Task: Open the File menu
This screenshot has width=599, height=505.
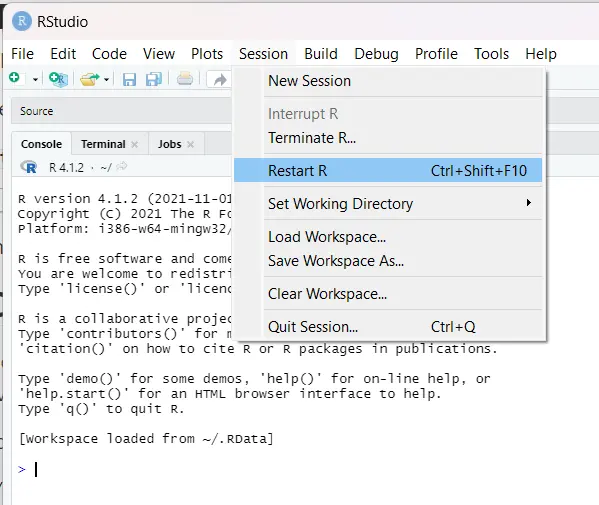Action: tap(23, 54)
